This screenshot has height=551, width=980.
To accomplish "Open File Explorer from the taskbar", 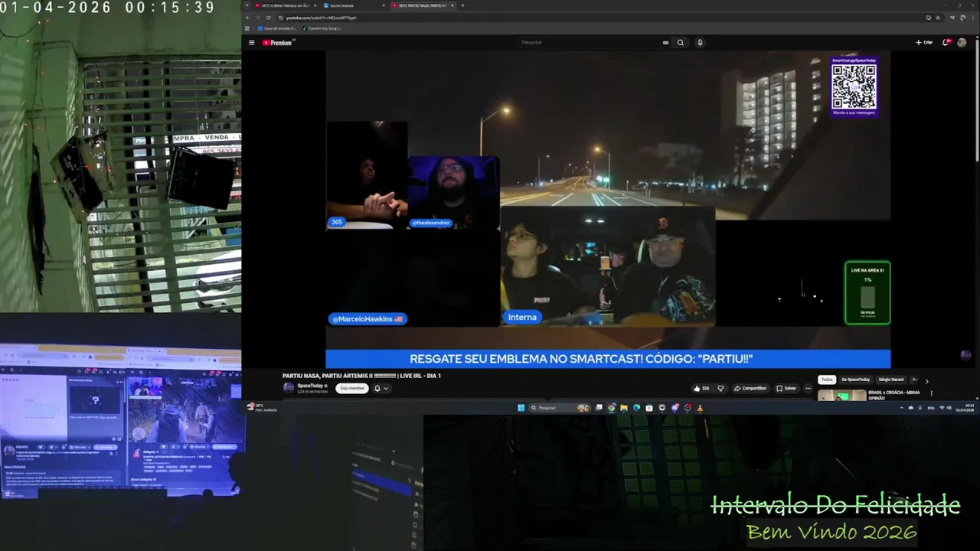I will (x=624, y=408).
